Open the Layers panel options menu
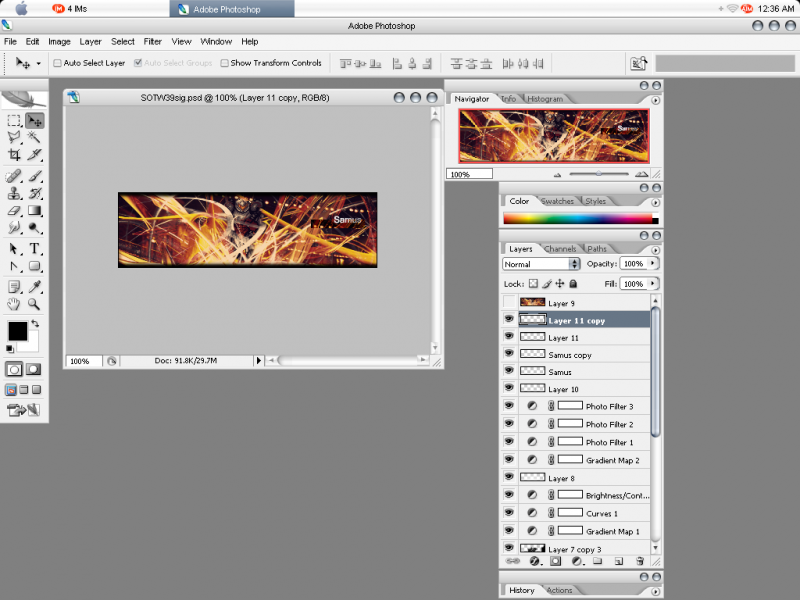This screenshot has width=800, height=600. click(x=656, y=250)
